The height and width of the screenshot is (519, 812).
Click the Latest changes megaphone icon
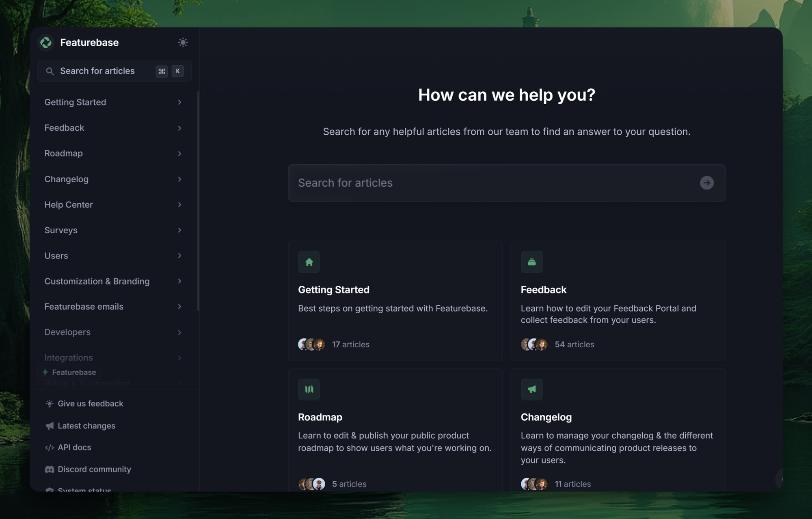coord(49,426)
